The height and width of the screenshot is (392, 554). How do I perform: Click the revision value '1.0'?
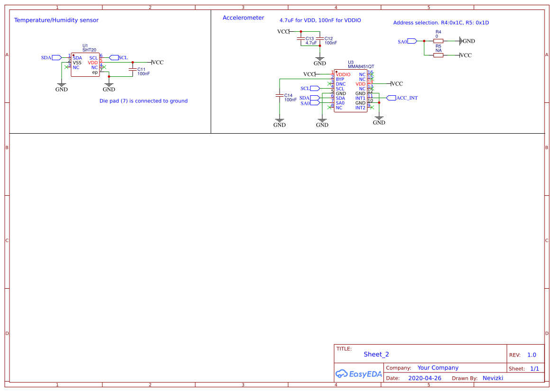532,355
